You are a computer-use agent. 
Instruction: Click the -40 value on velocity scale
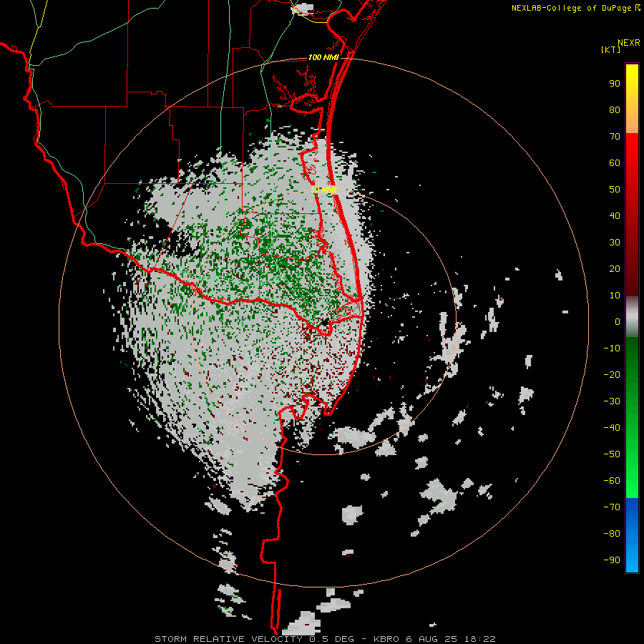[x=612, y=428]
